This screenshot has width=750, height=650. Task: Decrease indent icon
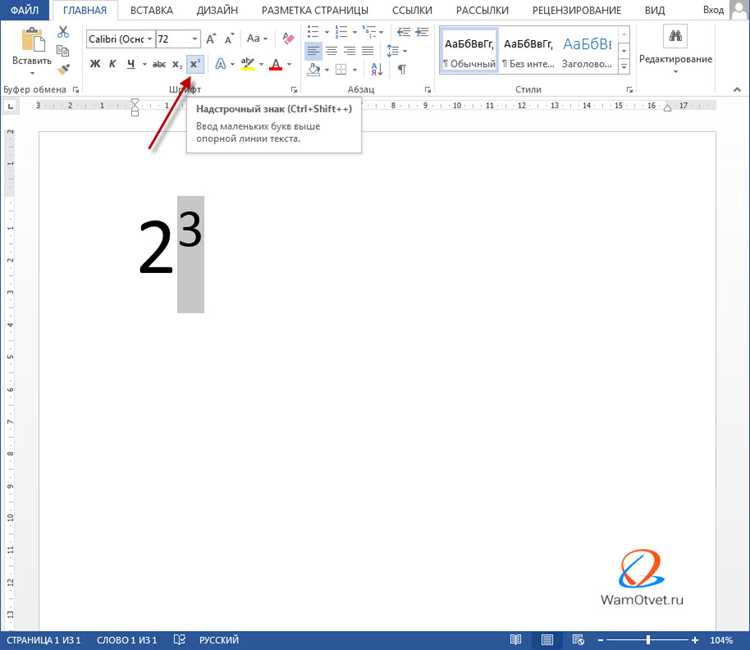pyautogui.click(x=404, y=32)
